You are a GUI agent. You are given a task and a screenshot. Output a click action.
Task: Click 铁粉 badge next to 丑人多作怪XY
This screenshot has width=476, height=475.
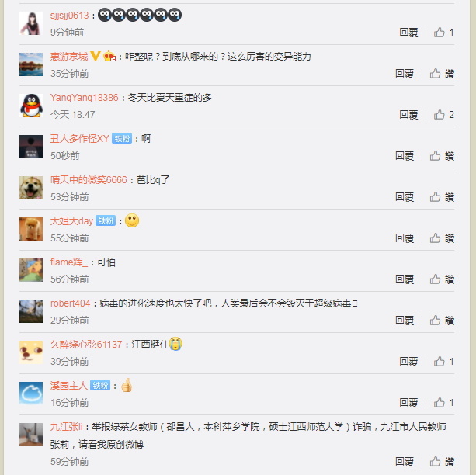click(x=122, y=138)
